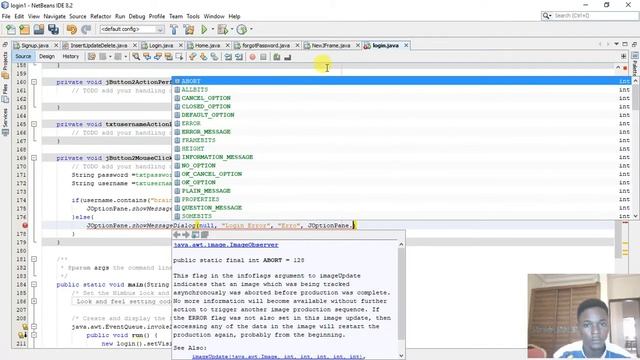Click the Redo toolbar icon
This screenshot has width=640, height=360.
pyautogui.click(x=86, y=29)
